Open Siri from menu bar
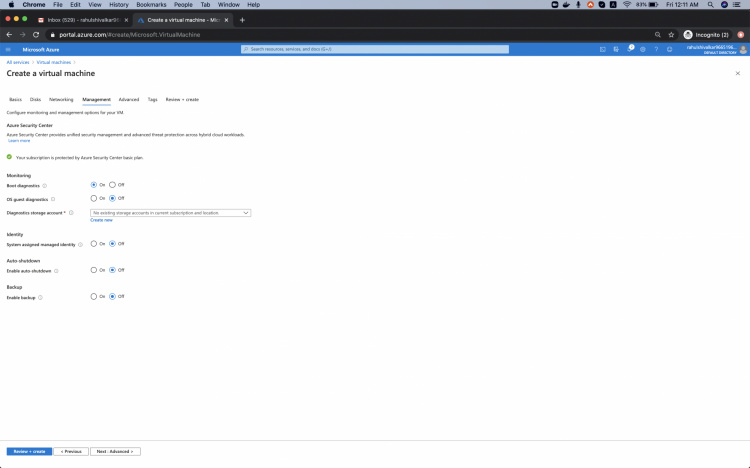750x468 pixels. tap(724, 4)
